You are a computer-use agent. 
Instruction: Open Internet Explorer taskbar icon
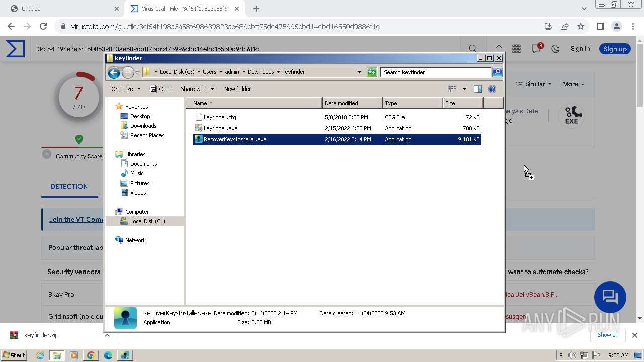[x=40, y=355]
